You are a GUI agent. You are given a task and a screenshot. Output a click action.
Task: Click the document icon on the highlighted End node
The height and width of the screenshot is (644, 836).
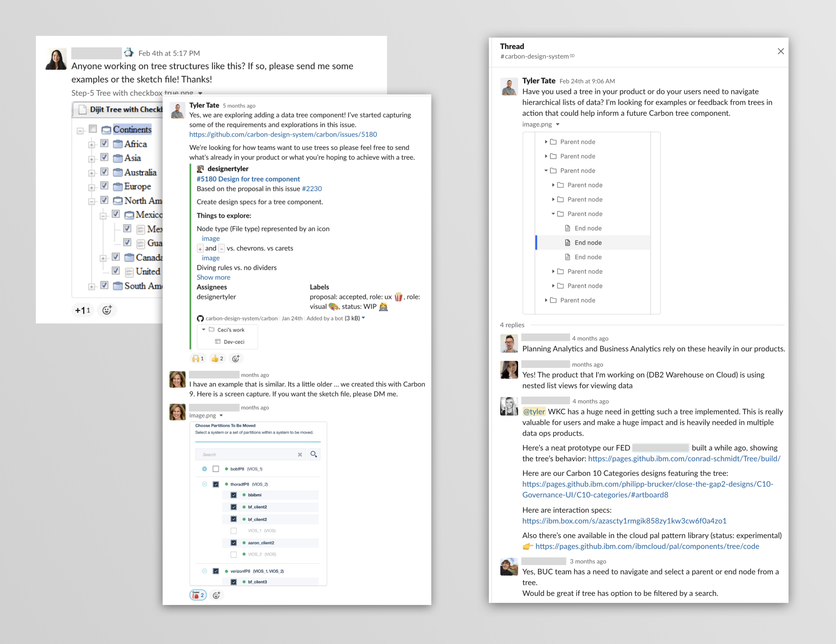click(x=567, y=242)
